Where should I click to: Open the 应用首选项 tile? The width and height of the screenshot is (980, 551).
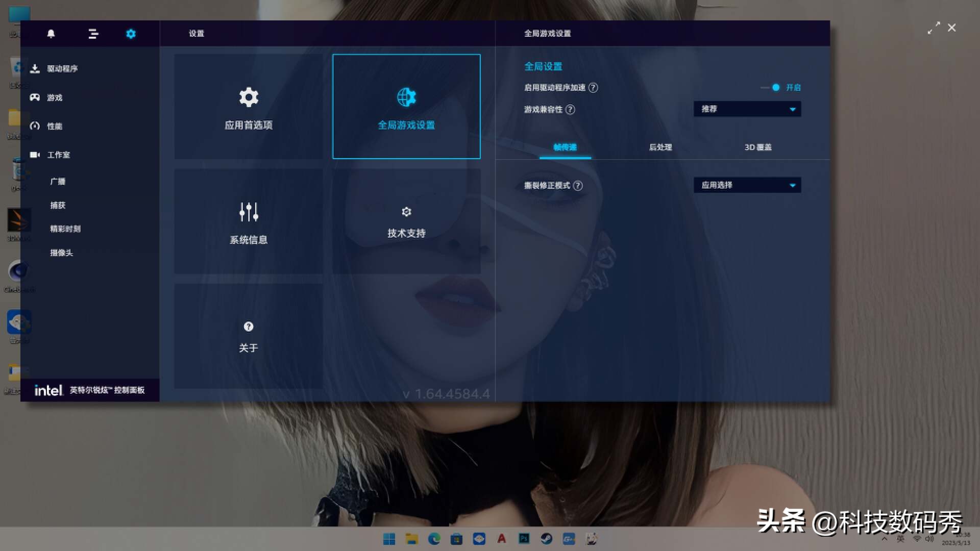coord(249,107)
